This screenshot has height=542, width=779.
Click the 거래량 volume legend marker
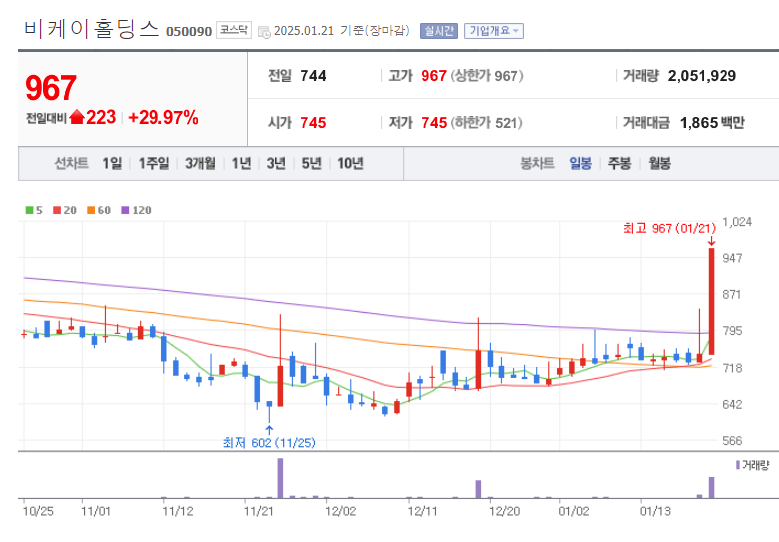point(738,465)
